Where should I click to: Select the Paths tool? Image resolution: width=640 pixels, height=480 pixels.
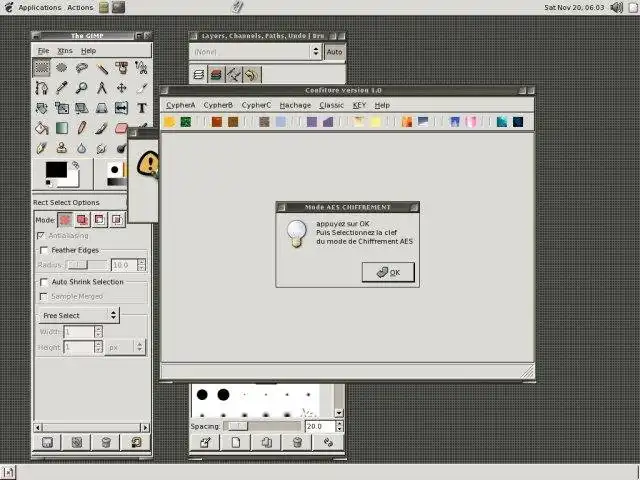click(x=41, y=88)
